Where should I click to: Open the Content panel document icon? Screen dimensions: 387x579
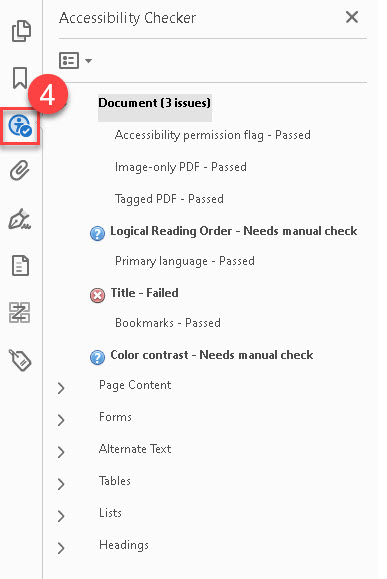coord(20,265)
